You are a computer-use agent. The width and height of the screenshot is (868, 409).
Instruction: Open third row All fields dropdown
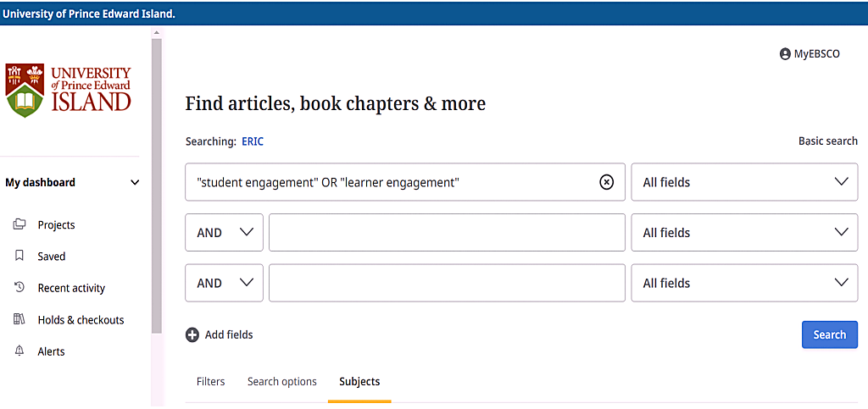[x=744, y=283]
